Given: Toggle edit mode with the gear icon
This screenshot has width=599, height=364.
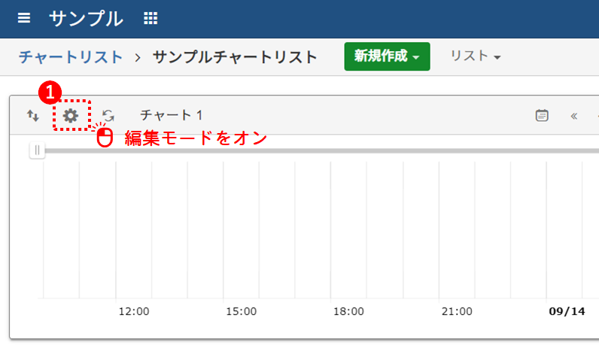Looking at the screenshot, I should (x=71, y=115).
